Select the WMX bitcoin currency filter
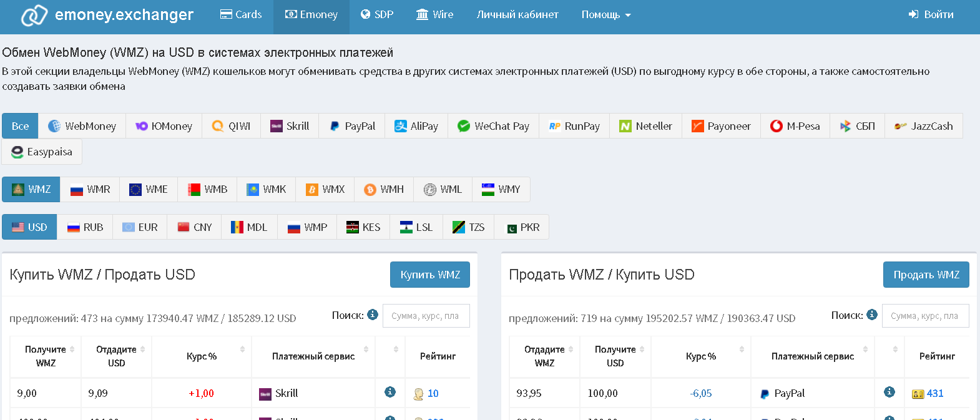 pos(325,190)
